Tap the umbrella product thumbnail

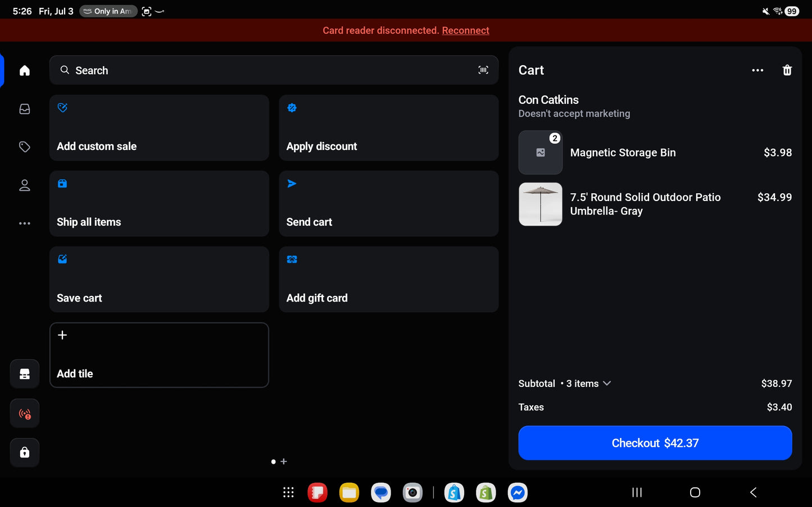point(540,204)
